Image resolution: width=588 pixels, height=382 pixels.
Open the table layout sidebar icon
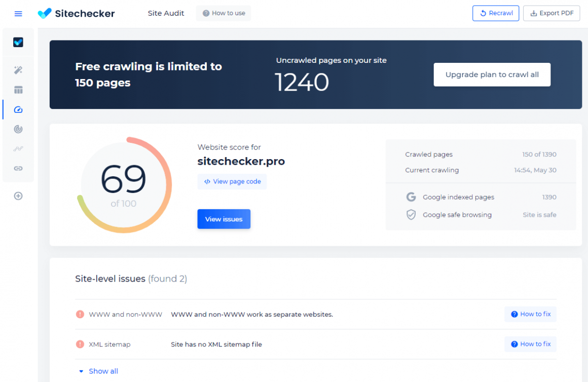[18, 90]
